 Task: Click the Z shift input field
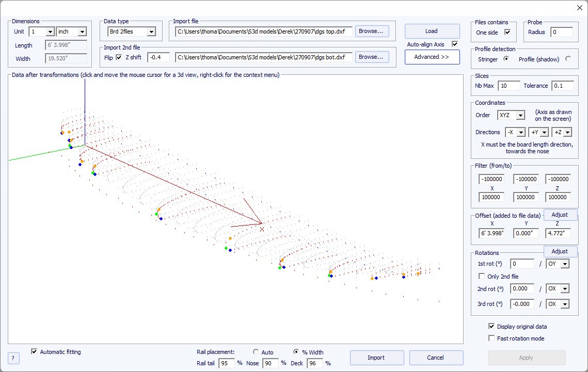[157, 57]
